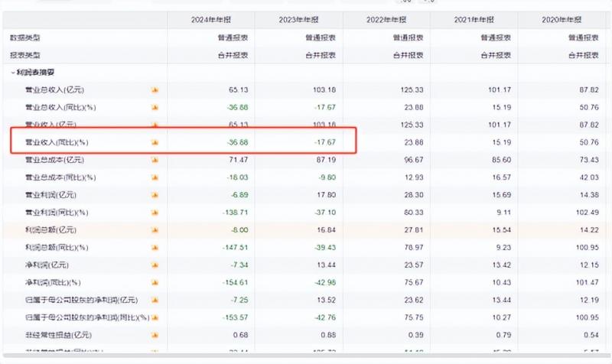
Task: Select the 2024年年报 column header
Action: (x=211, y=20)
